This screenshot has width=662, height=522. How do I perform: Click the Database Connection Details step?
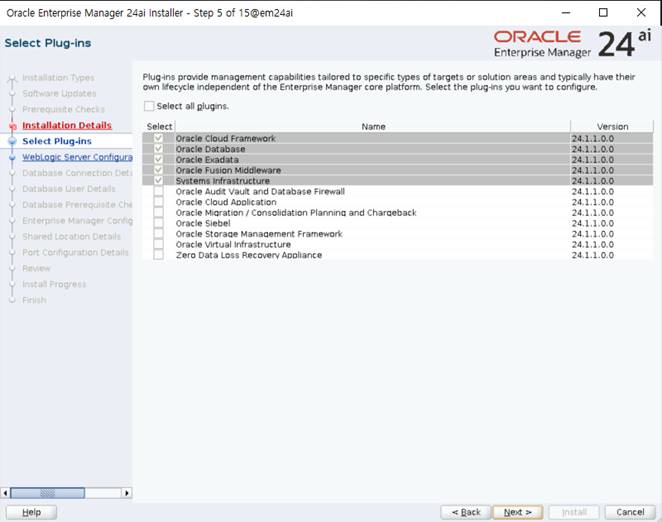click(77, 173)
